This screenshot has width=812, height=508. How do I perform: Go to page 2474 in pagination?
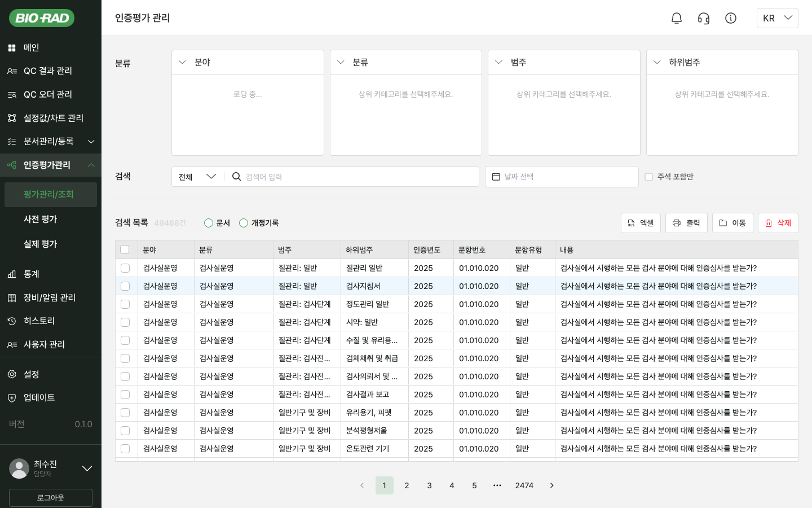(524, 485)
